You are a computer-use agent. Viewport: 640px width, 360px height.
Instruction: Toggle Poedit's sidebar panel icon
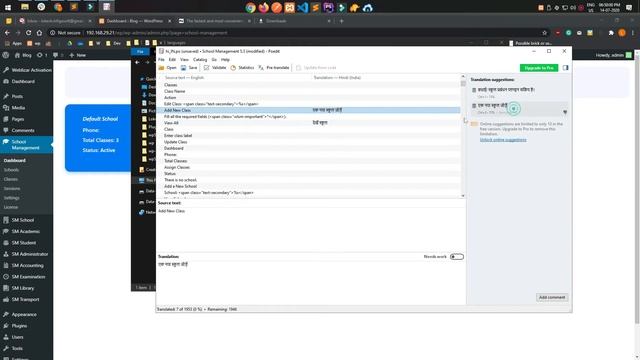[x=565, y=68]
